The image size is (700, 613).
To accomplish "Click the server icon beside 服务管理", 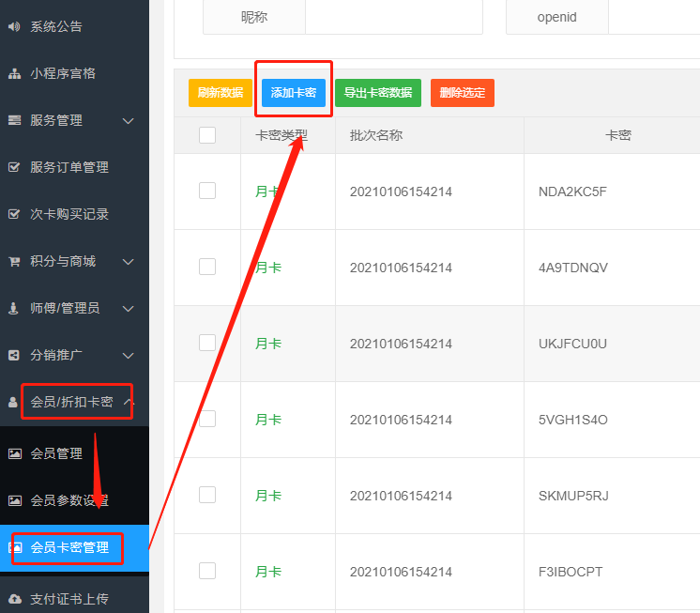I will (x=14, y=120).
